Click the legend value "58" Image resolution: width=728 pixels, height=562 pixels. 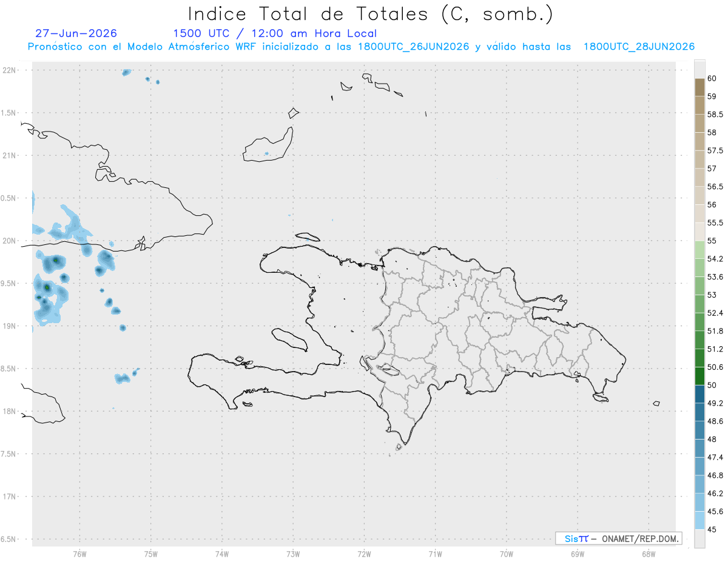click(712, 132)
